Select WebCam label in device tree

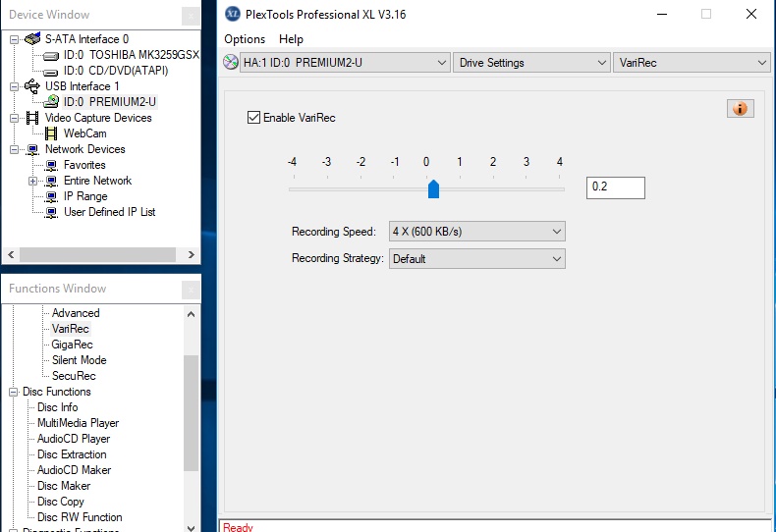coord(85,133)
